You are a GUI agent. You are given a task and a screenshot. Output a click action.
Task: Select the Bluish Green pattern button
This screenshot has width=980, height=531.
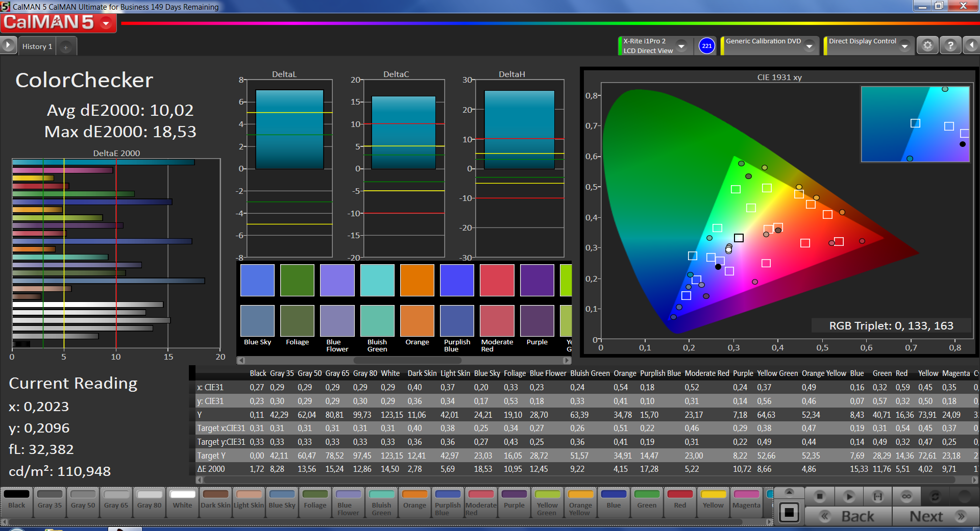pos(382,502)
